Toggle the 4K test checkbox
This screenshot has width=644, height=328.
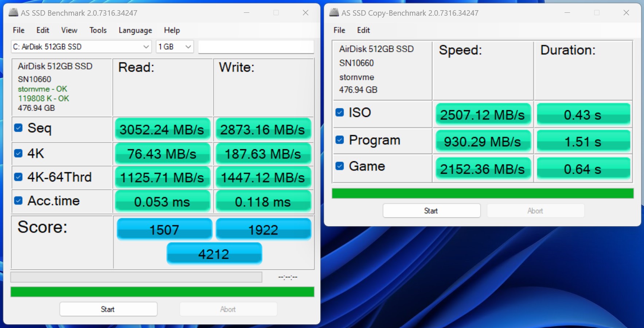point(18,153)
